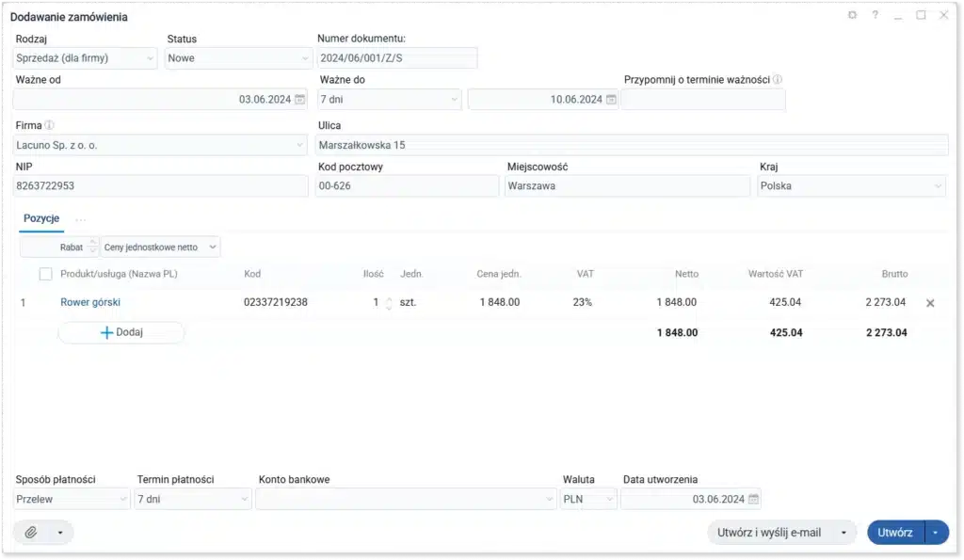Screen dimensions: 964x560
Task: Click into the NIP input field
Action: point(160,186)
